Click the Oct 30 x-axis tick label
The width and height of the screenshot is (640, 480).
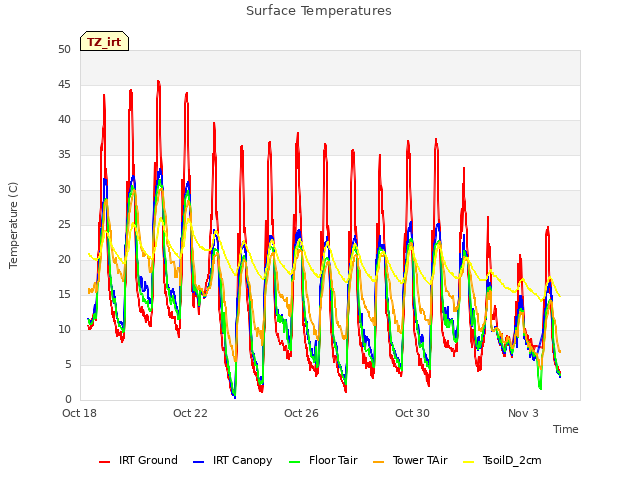pyautogui.click(x=412, y=413)
